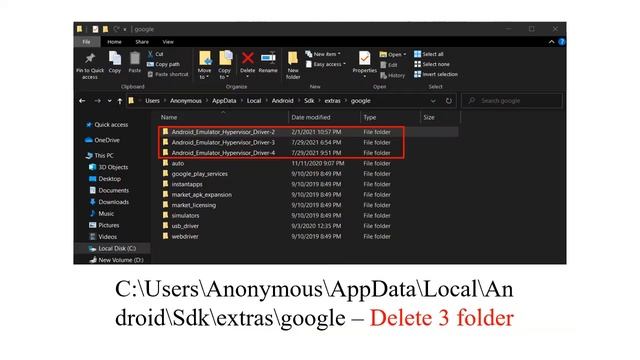Collapse the ribbon with the chevron
Screen dimensions: 640x360
(x=551, y=42)
